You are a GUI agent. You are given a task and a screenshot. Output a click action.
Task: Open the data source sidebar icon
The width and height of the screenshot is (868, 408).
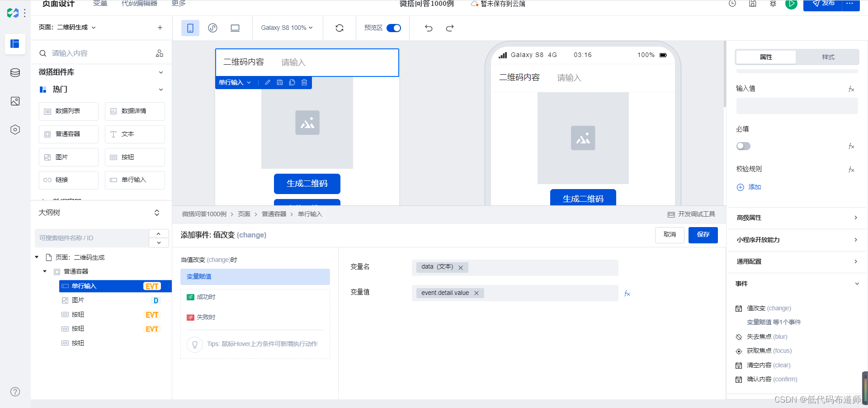coord(15,73)
